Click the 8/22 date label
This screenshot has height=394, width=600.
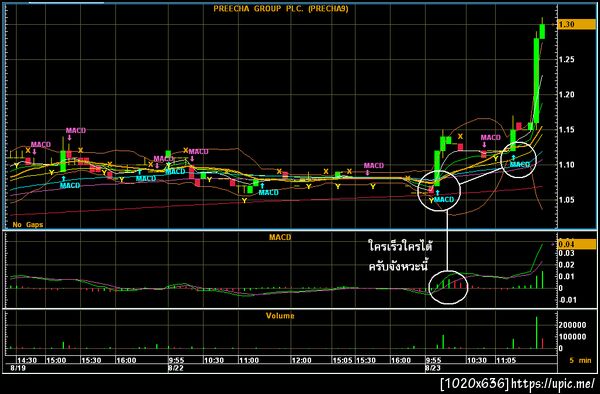click(176, 368)
